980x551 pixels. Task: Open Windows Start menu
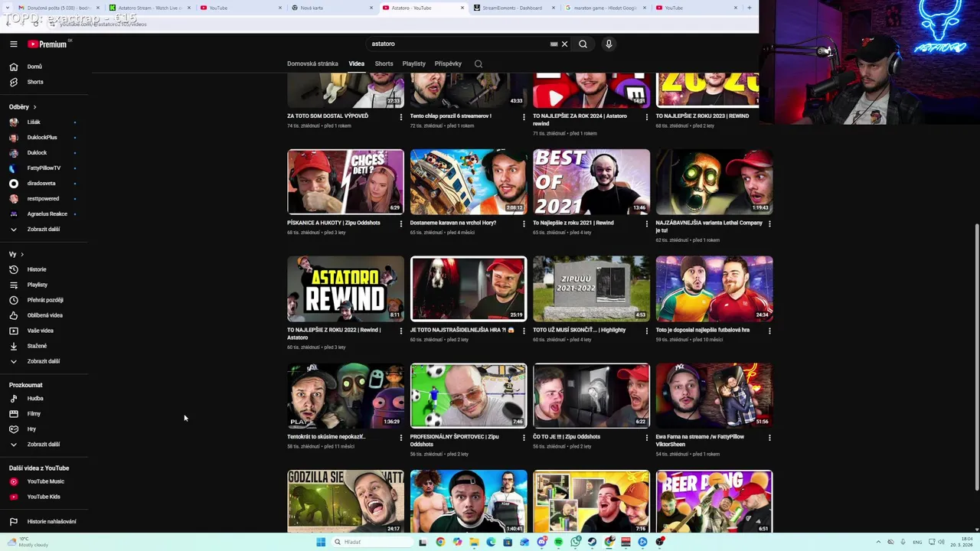pyautogui.click(x=321, y=542)
